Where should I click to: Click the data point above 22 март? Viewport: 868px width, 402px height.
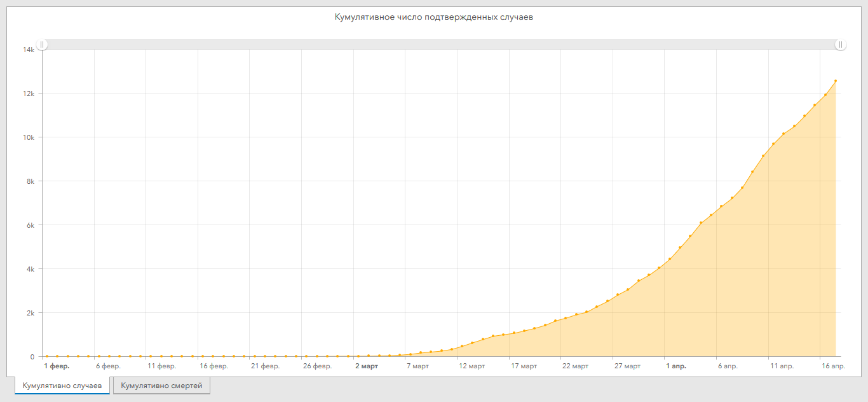(566, 318)
